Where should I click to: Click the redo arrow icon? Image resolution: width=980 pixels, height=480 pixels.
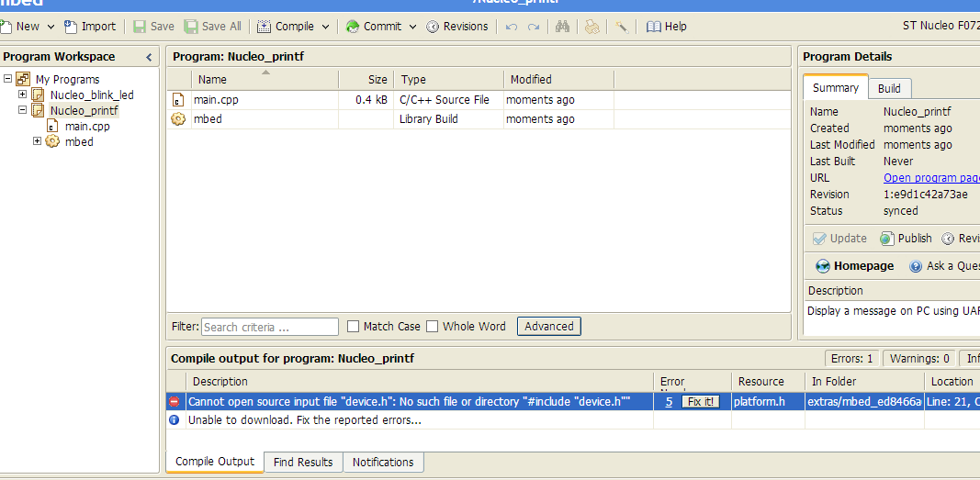[x=533, y=27]
